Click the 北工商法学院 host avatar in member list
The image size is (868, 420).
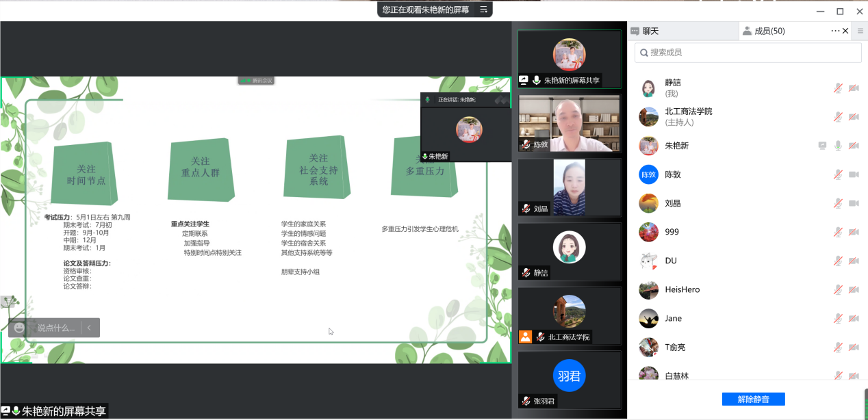648,117
